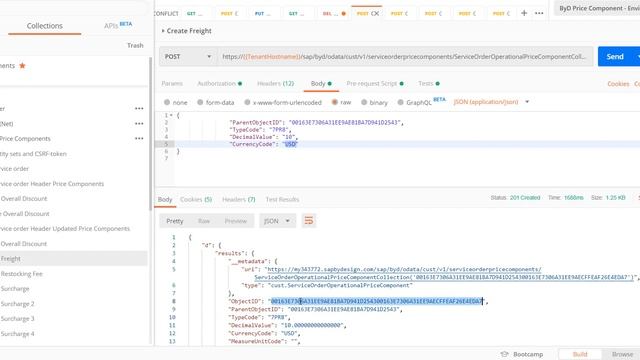Click the Send button
The height and width of the screenshot is (360, 640).
coord(615,56)
